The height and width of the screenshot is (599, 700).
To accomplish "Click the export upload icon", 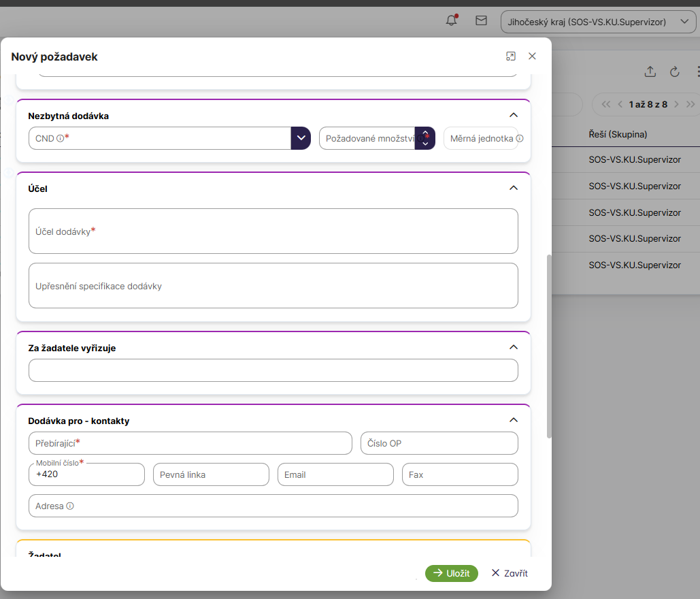I will point(650,71).
